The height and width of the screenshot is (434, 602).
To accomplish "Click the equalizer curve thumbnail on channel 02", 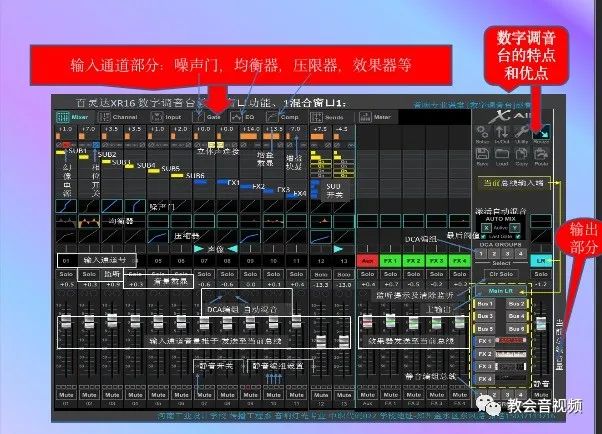I will click(89, 222).
